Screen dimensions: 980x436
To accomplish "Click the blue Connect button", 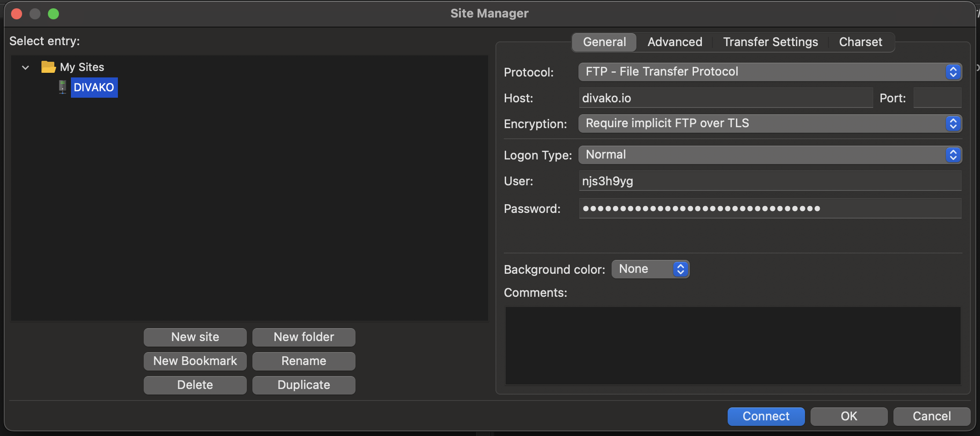I will click(x=766, y=417).
